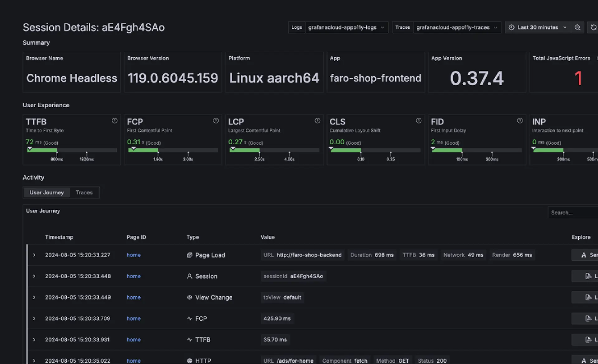This screenshot has width=598, height=364.
Task: Click the LCP threshold gauge bar
Action: click(274, 150)
